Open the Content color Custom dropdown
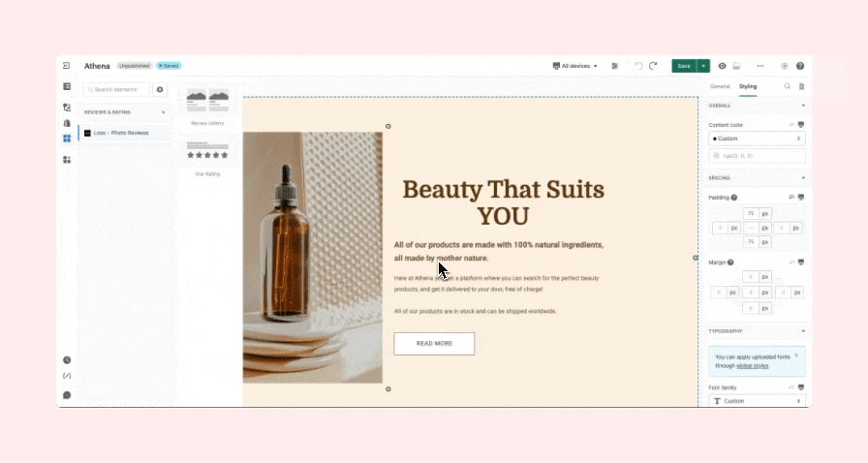 click(x=757, y=139)
